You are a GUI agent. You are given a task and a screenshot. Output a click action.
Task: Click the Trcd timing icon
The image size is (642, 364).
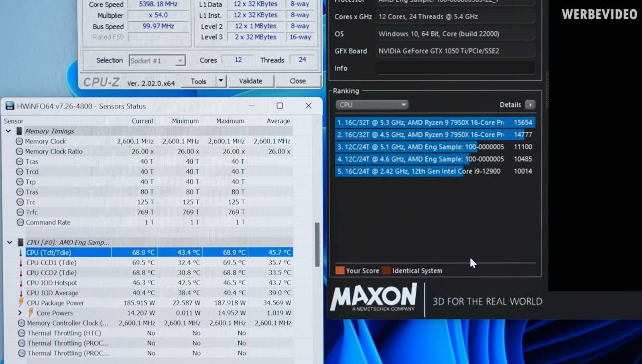pyautogui.click(x=20, y=171)
